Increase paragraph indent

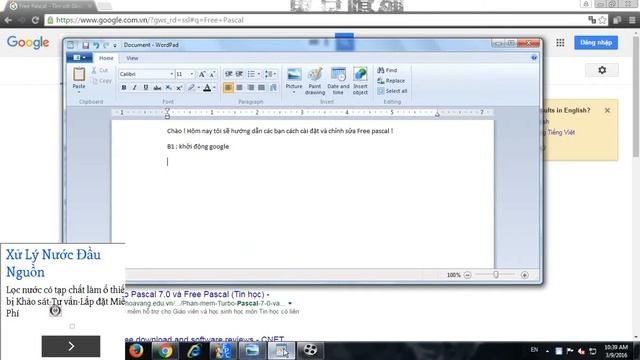tap(239, 74)
